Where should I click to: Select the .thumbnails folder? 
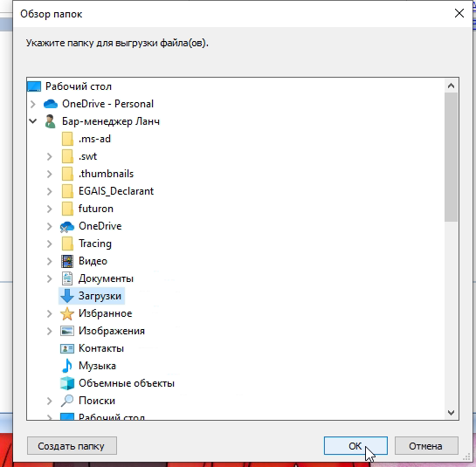pyautogui.click(x=106, y=174)
